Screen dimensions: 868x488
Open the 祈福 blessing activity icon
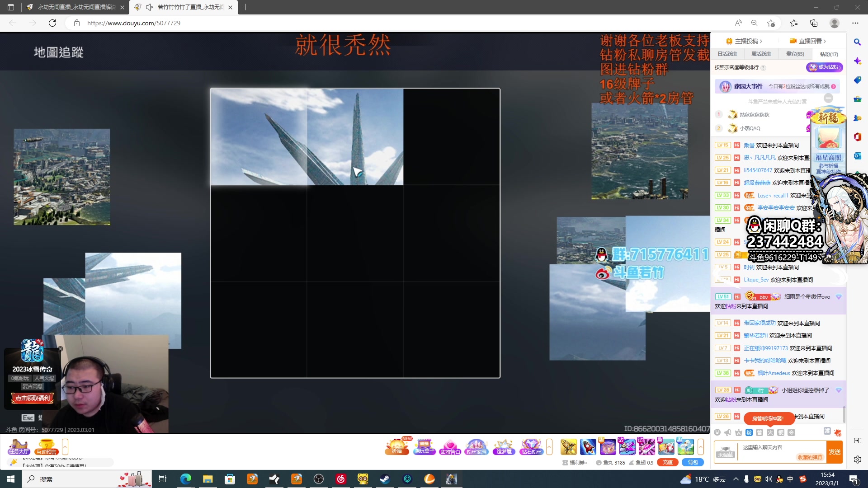coord(397,447)
